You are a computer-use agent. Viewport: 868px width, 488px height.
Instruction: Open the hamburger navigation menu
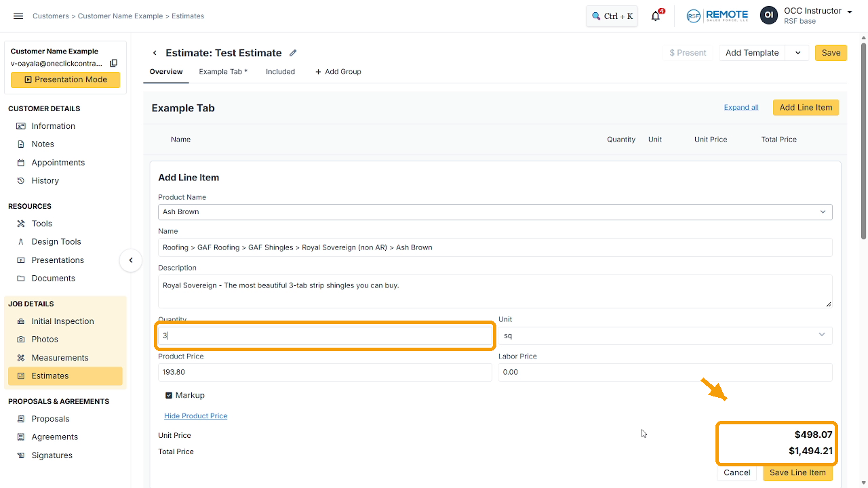[x=18, y=16]
